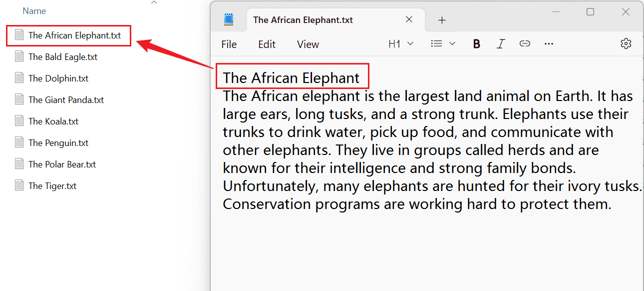Select The Tiger.txt file

(52, 186)
